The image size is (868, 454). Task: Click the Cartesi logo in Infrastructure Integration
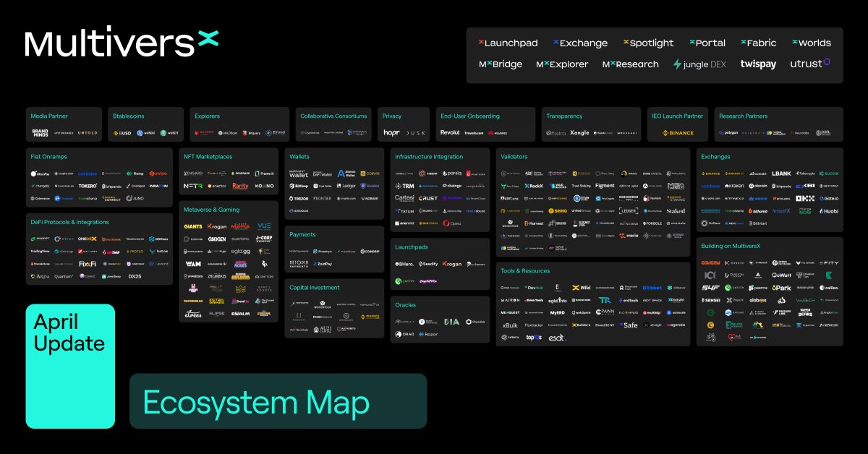tap(404, 197)
